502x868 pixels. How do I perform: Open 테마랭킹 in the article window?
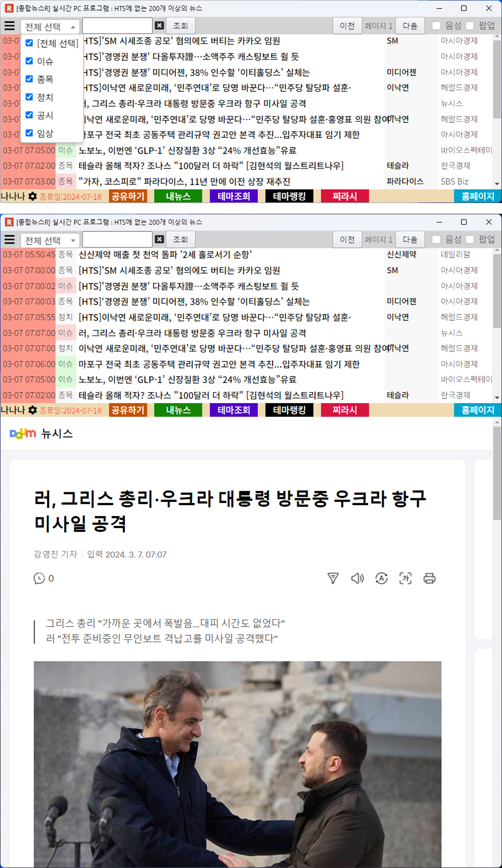click(x=289, y=410)
